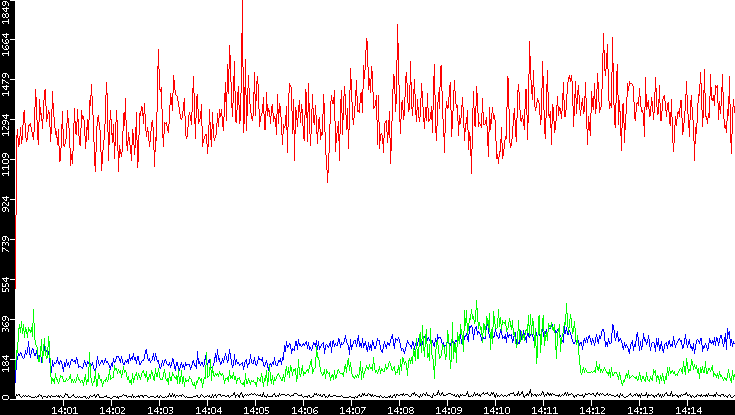
Task: Click the 184 y-axis value label
Action: (6, 364)
